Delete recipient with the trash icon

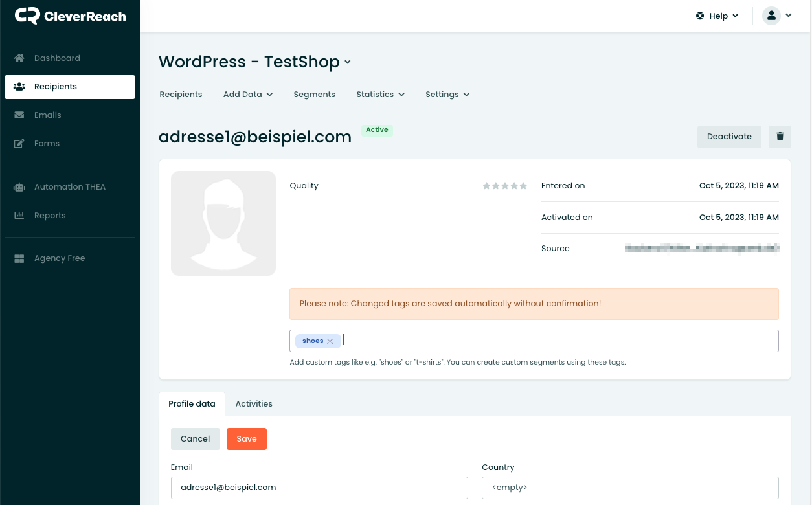coord(780,137)
